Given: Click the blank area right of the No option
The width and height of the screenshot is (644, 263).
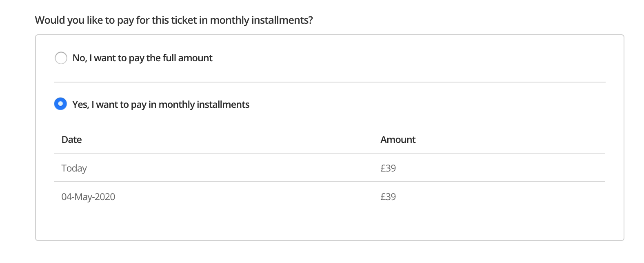Looking at the screenshot, I should [408, 58].
